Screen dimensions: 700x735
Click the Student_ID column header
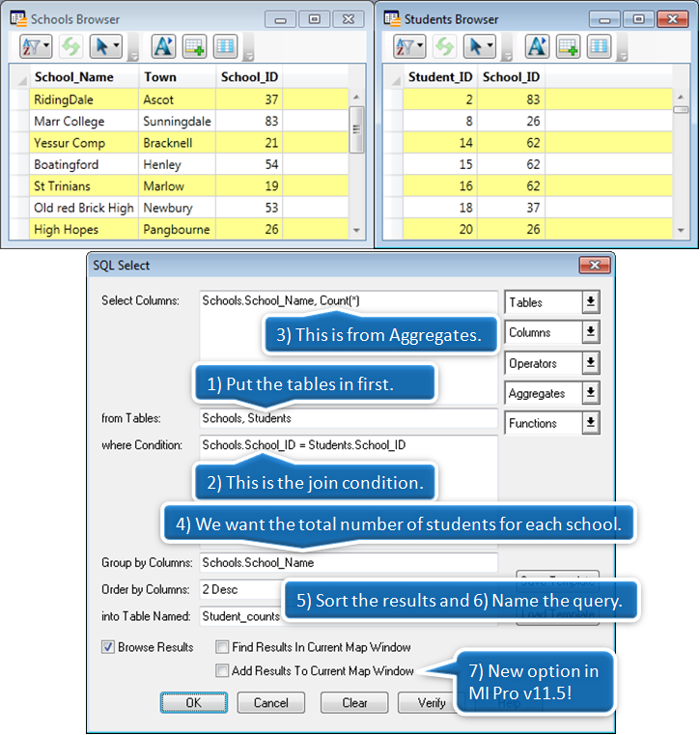(x=440, y=76)
